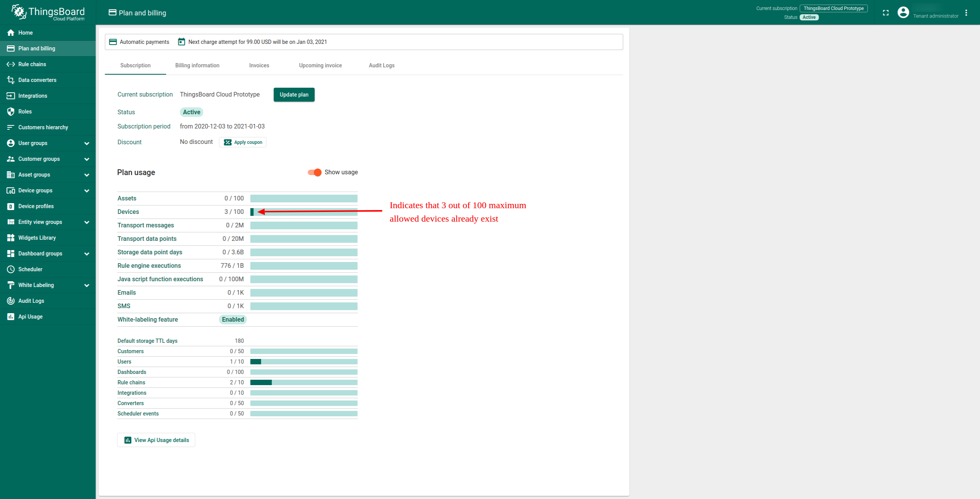Click the Apply coupon button

[x=243, y=142]
